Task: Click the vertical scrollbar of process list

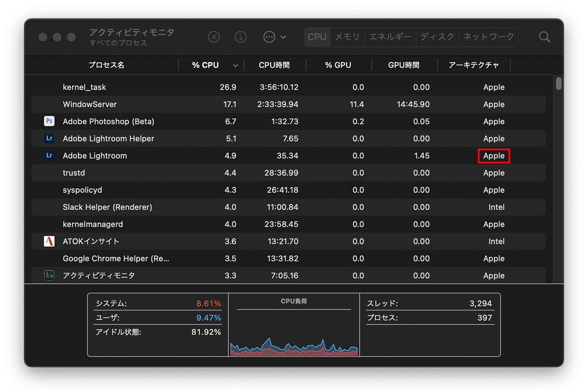Action: point(559,83)
